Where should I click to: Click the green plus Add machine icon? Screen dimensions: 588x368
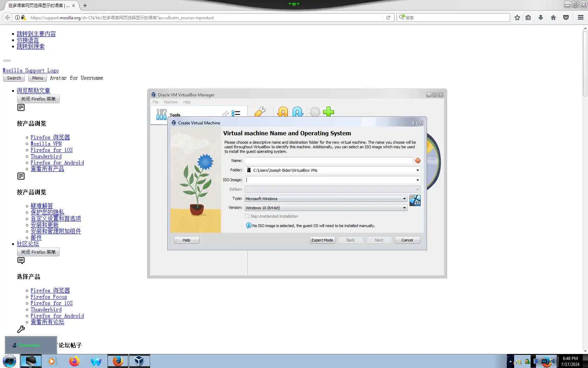[x=328, y=112]
